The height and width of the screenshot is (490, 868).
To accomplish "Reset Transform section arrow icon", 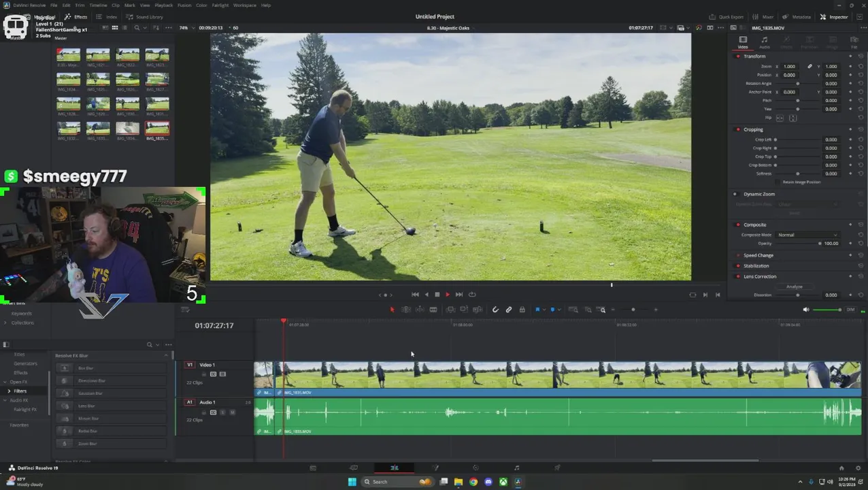I will click(x=861, y=56).
